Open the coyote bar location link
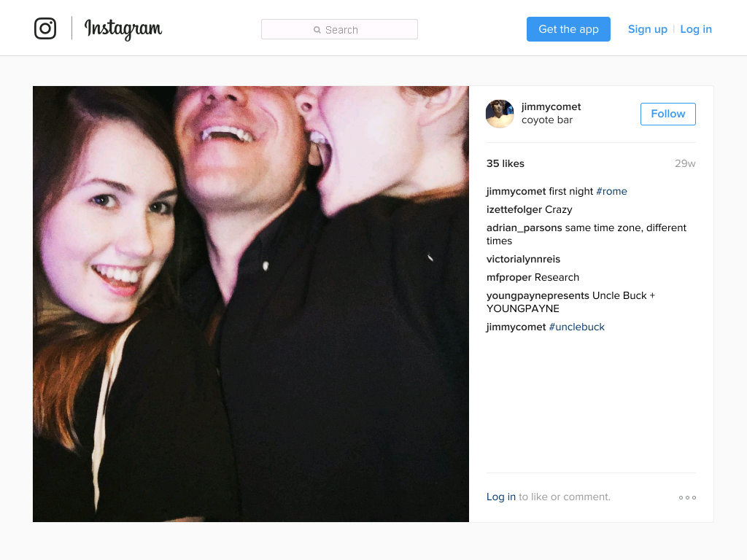Viewport: 747px width, 560px height. 546,120
